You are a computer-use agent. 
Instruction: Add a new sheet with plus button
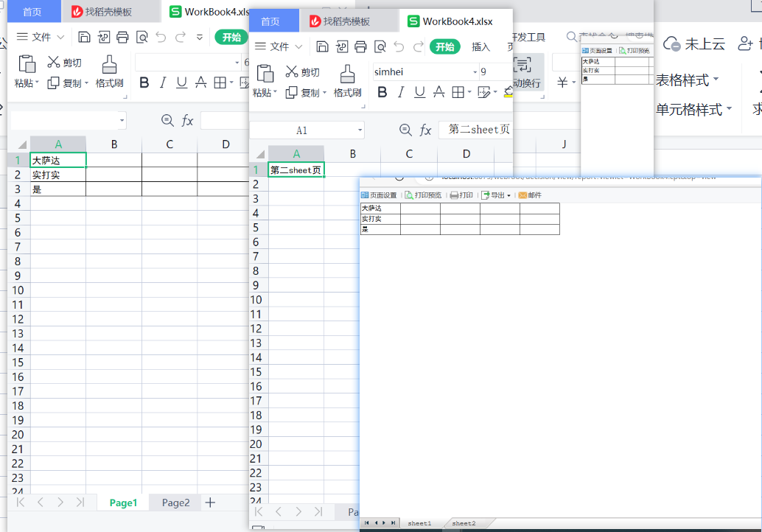click(x=210, y=503)
